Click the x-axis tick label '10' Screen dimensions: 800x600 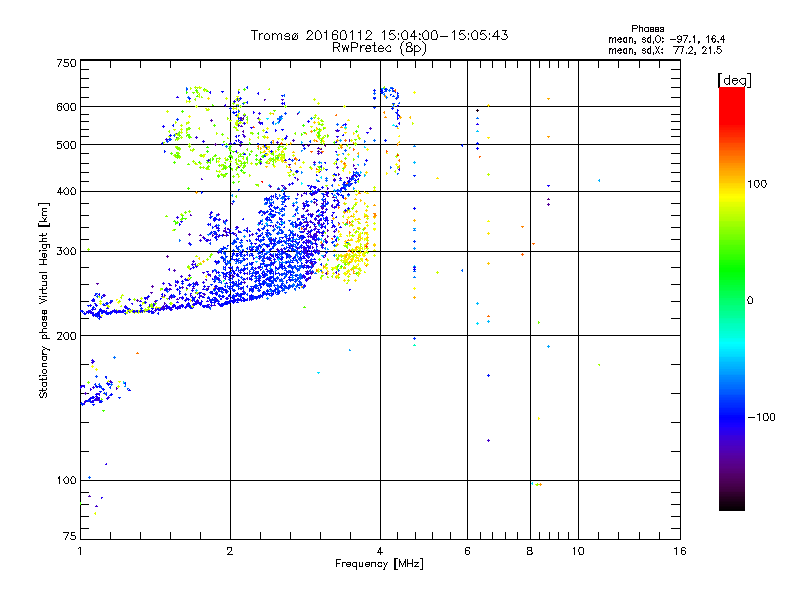578,551
